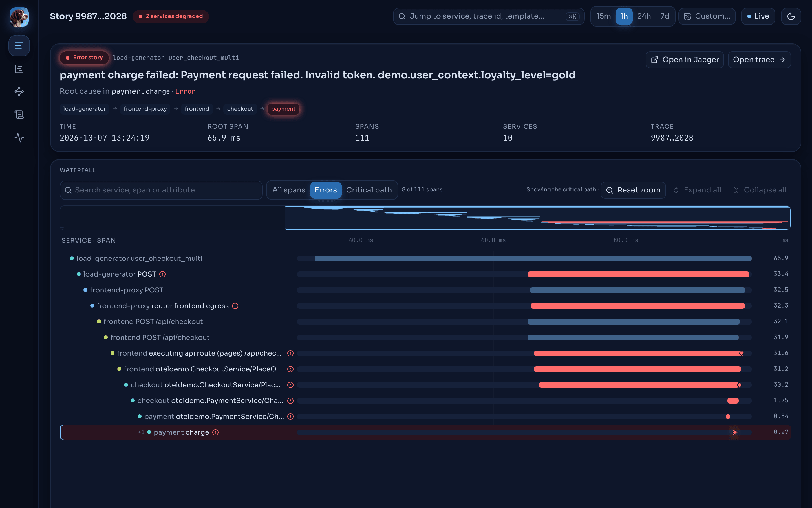Click the frontend-proxy service chip
Viewport: 812px width, 508px height.
(x=145, y=109)
